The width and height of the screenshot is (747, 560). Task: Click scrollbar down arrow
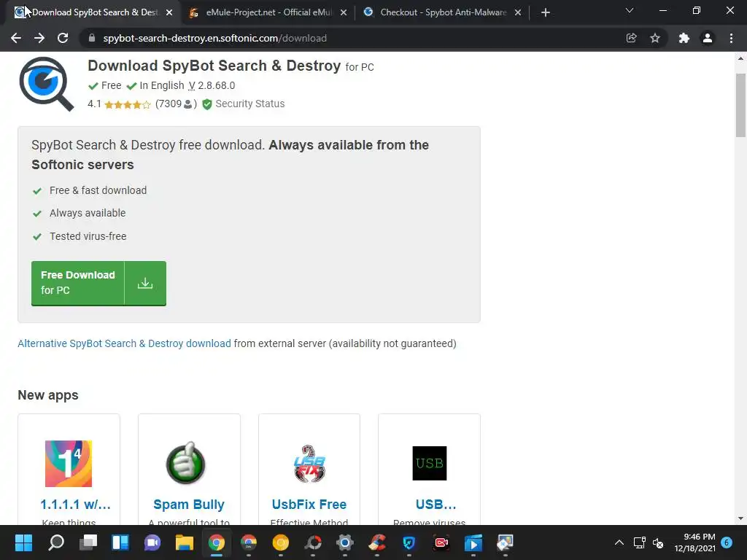point(740,518)
